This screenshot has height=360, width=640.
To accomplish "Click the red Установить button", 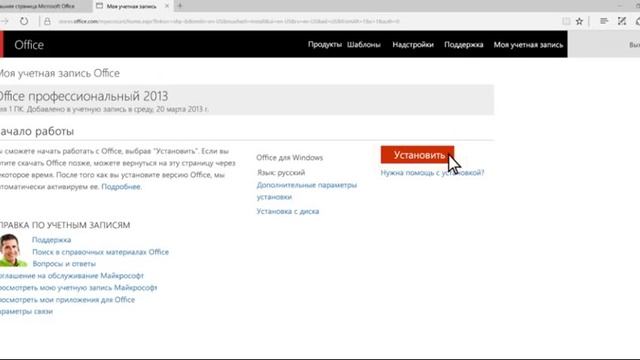I will [417, 155].
